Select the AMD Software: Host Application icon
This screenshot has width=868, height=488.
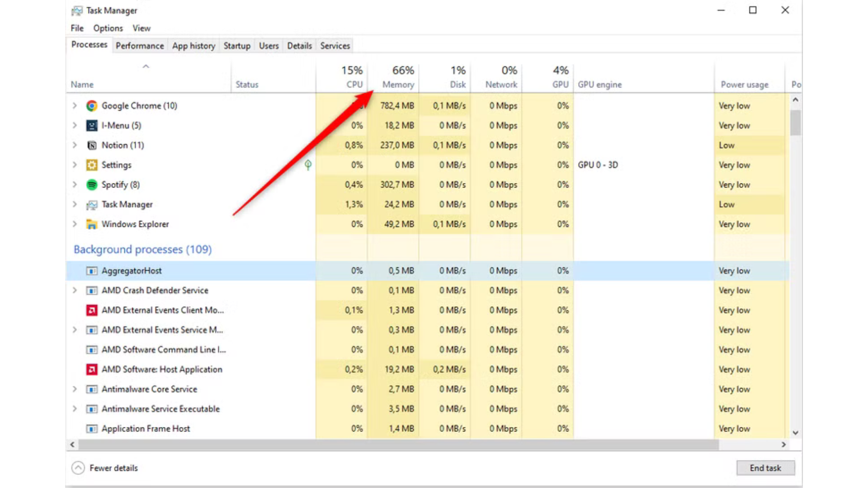(x=91, y=369)
